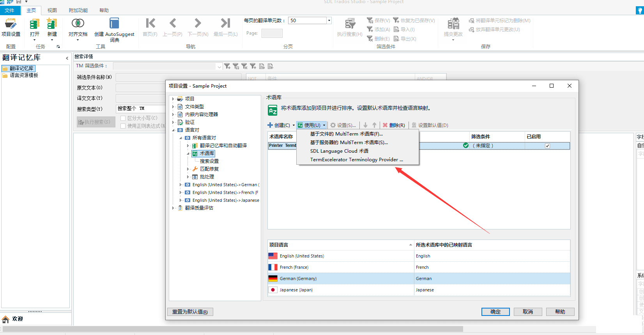Expand 翻译质量评估 tree node
This screenshot has width=644, height=335.
[x=173, y=208]
